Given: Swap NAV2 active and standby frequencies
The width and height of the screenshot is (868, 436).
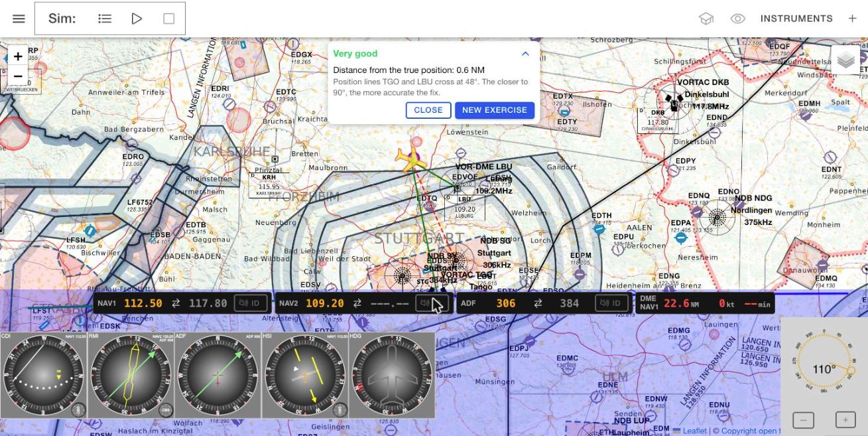Looking at the screenshot, I should pos(357,303).
